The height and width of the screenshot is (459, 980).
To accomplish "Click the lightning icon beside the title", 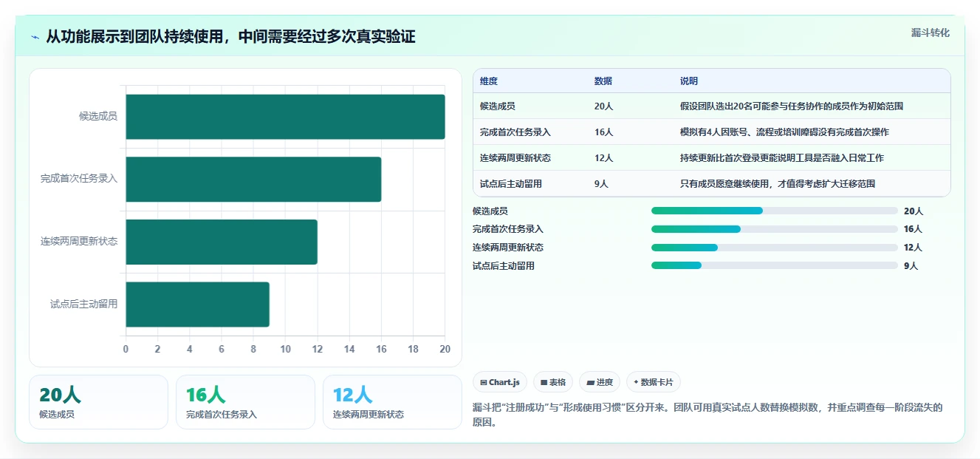I will [x=35, y=37].
